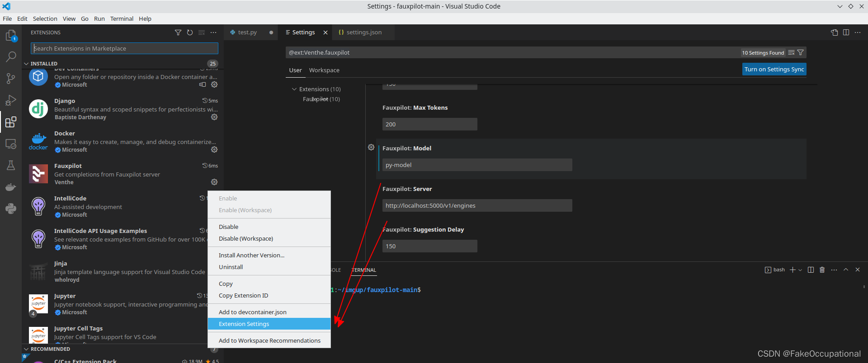868x363 pixels.
Task: Open terminal panel more actions
Action: click(834, 270)
